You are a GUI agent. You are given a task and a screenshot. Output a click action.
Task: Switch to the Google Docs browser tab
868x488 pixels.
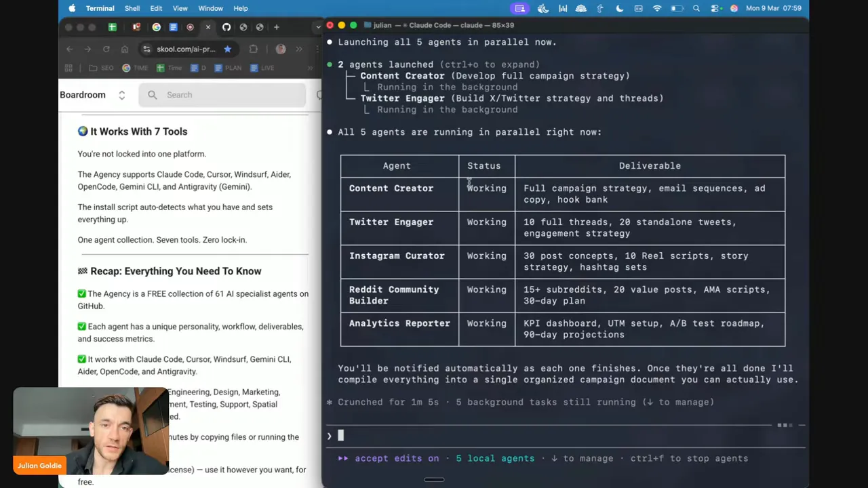[x=173, y=27]
